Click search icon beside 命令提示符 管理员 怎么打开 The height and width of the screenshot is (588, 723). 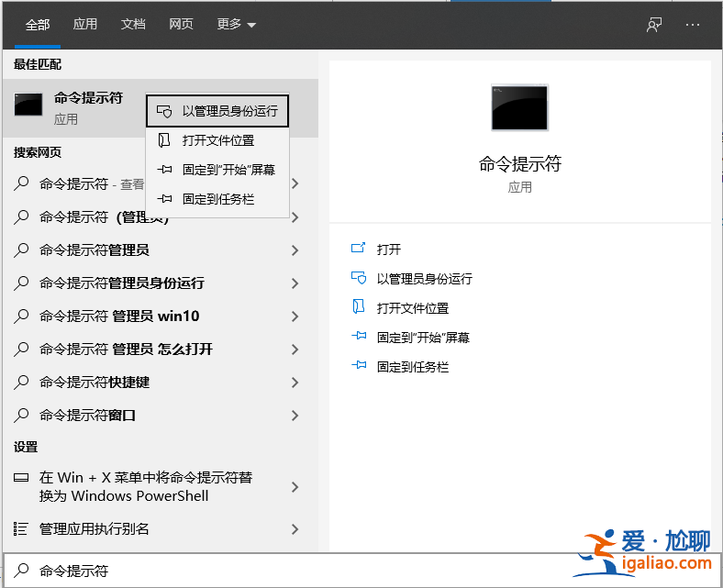coord(21,349)
